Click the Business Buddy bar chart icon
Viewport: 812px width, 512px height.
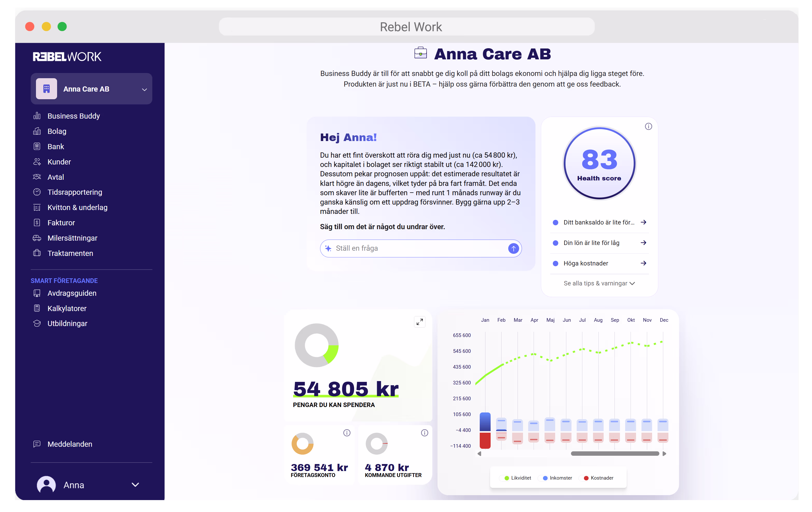pos(37,116)
